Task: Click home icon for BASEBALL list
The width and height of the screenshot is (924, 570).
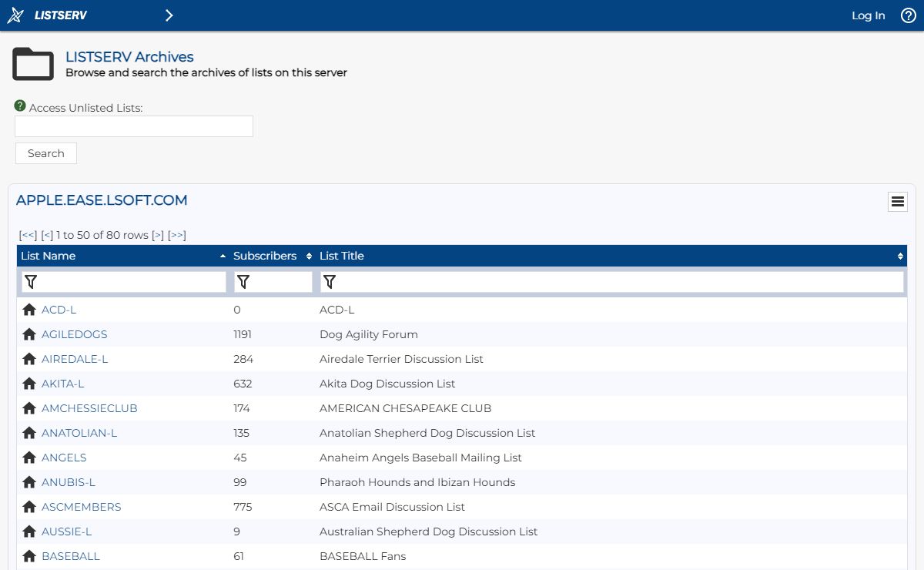Action: click(29, 556)
